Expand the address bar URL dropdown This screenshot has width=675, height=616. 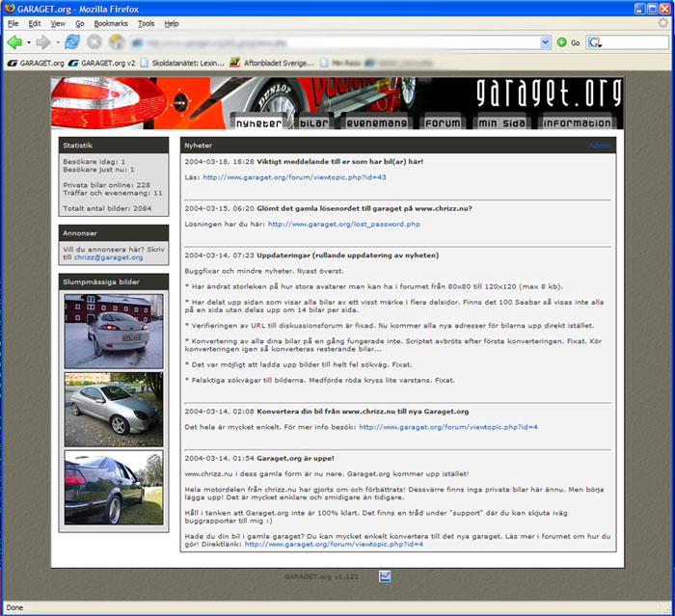(545, 42)
